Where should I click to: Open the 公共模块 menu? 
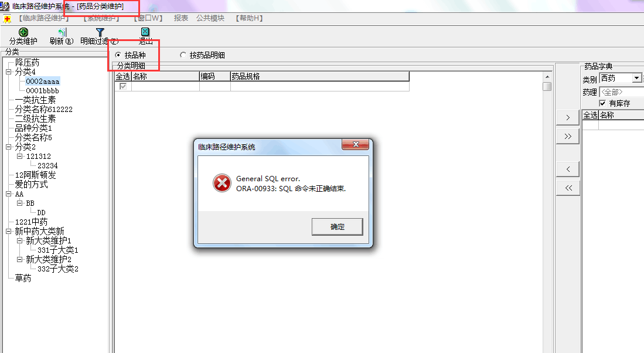[x=210, y=18]
